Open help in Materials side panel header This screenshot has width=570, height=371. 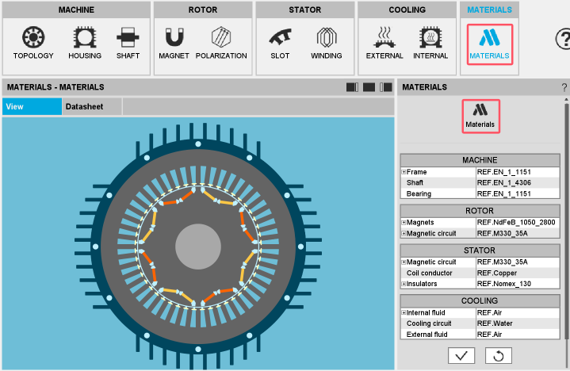coord(564,87)
